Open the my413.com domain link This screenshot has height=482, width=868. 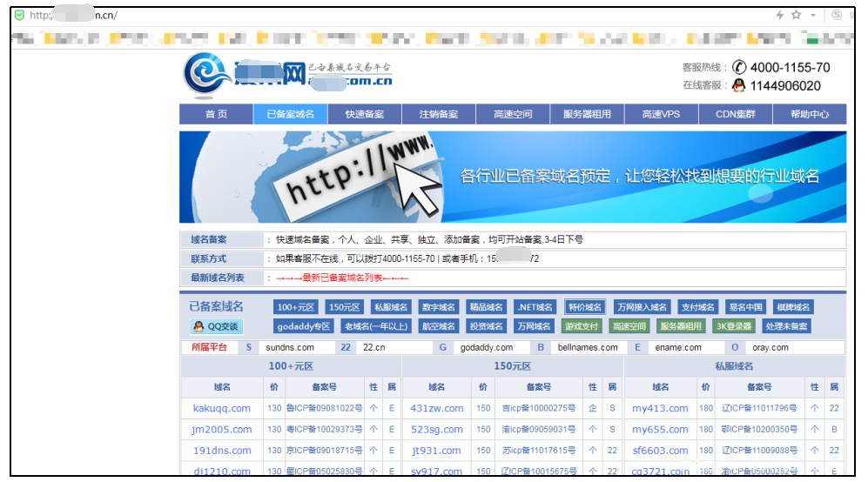(x=660, y=408)
